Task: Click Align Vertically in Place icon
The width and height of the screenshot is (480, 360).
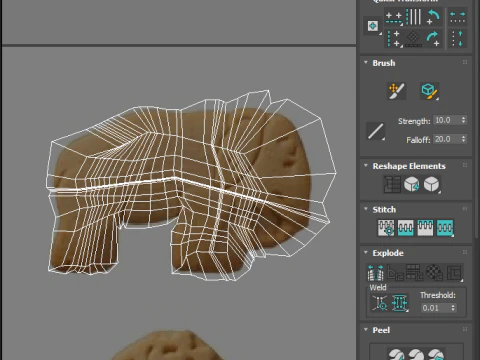Action: click(393, 39)
